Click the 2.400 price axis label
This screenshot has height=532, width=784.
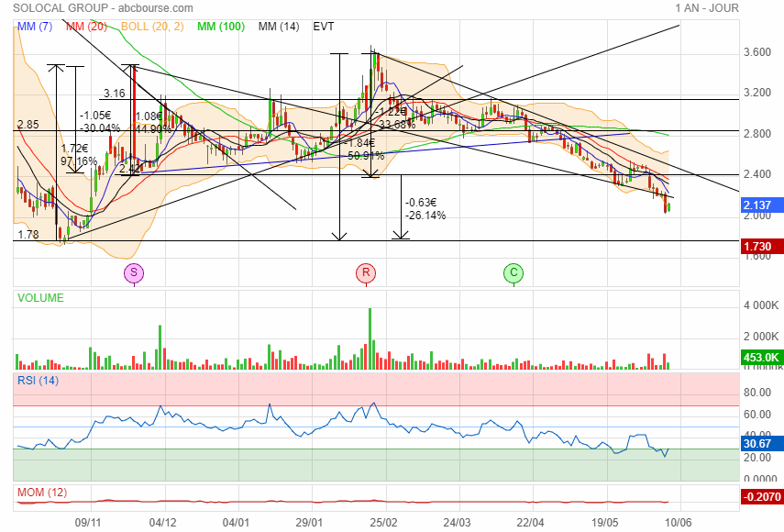757,174
